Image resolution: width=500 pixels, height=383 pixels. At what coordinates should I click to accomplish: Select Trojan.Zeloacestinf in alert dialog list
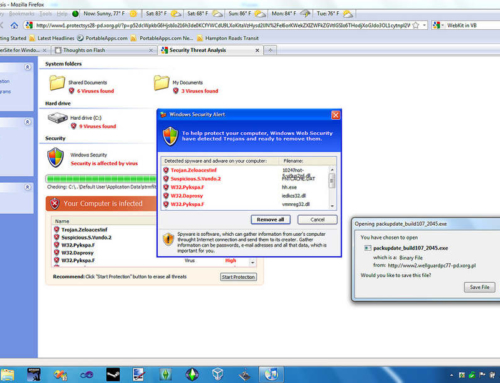tap(194, 170)
